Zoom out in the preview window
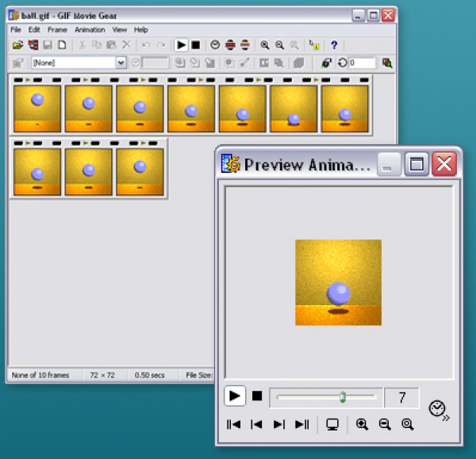This screenshot has width=476, height=459. [x=385, y=425]
